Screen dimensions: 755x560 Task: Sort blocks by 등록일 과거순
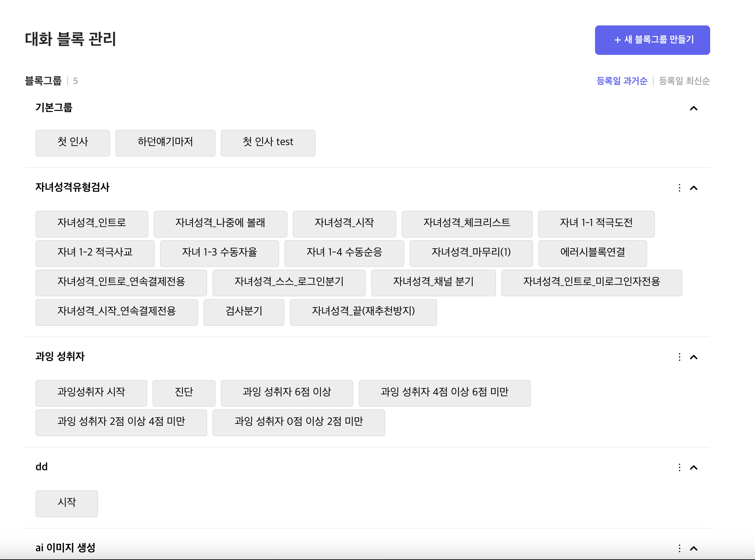pos(623,81)
